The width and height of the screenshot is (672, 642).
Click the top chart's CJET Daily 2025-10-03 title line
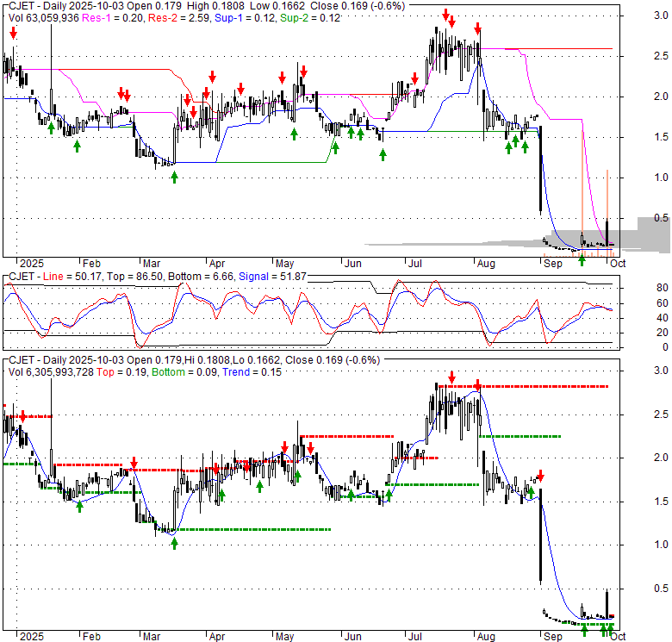pyautogui.click(x=207, y=6)
